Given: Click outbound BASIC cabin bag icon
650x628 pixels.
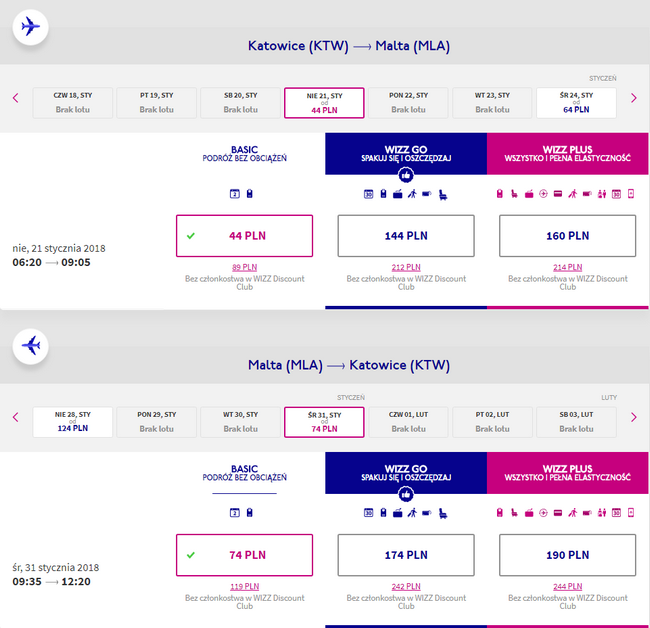Looking at the screenshot, I should pyautogui.click(x=250, y=194).
